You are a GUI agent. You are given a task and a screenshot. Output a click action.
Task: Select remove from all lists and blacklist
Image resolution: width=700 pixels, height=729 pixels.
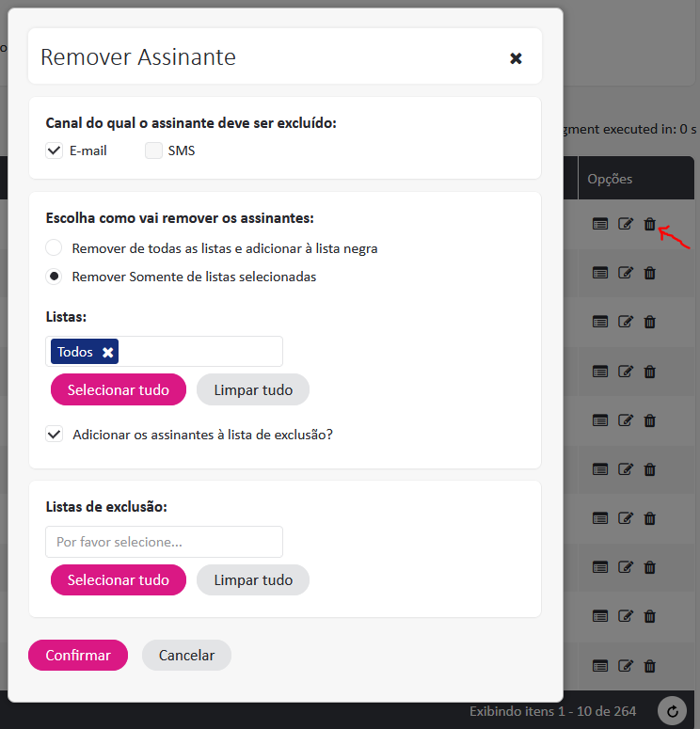[55, 248]
